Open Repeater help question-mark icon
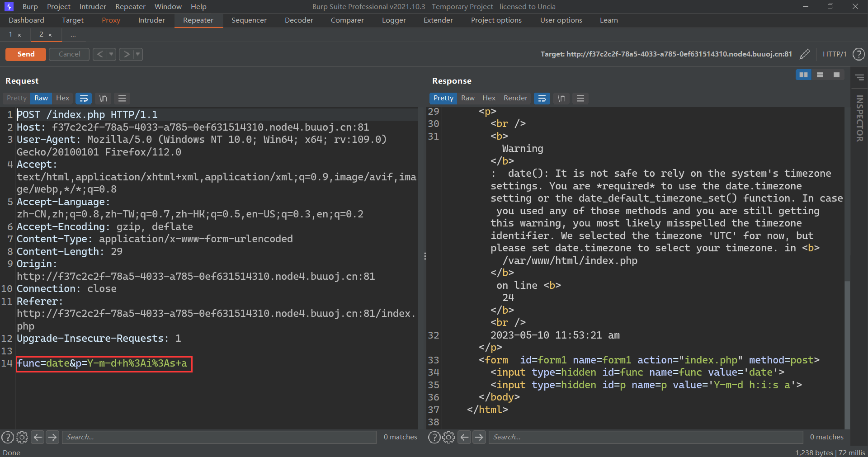Image resolution: width=868 pixels, height=457 pixels. click(x=859, y=54)
